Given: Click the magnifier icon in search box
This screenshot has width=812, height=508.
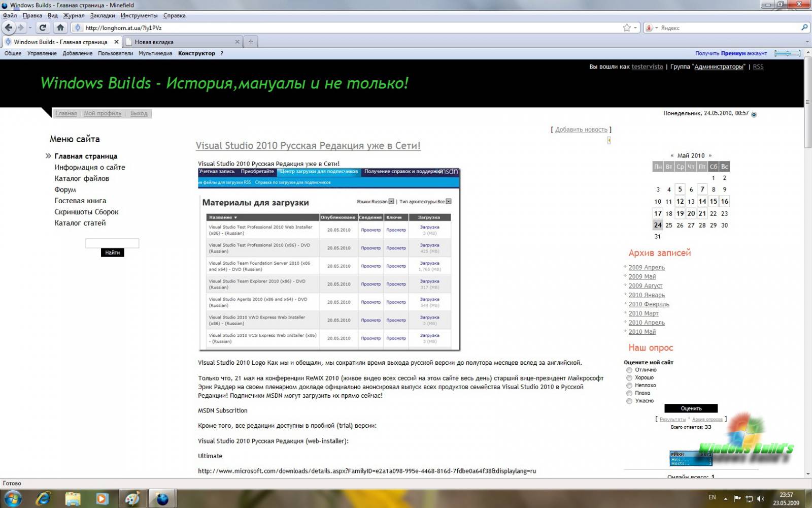Looking at the screenshot, I should pos(804,28).
